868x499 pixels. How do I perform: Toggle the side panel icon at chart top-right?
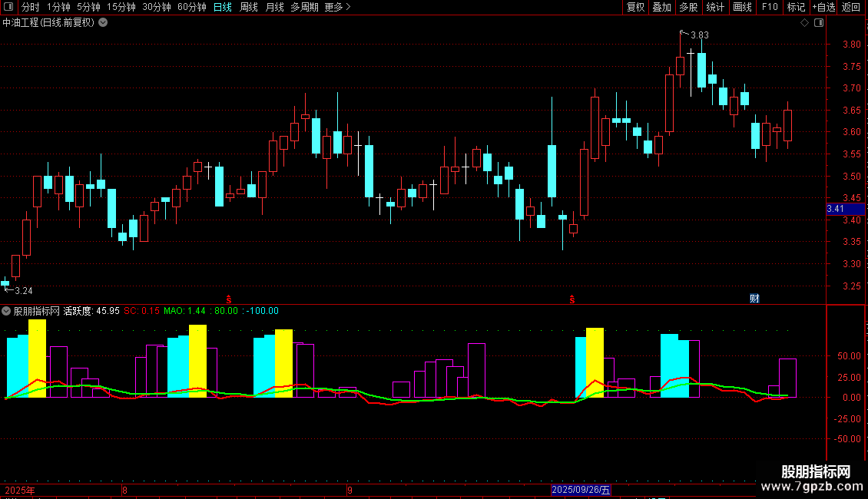click(x=819, y=23)
